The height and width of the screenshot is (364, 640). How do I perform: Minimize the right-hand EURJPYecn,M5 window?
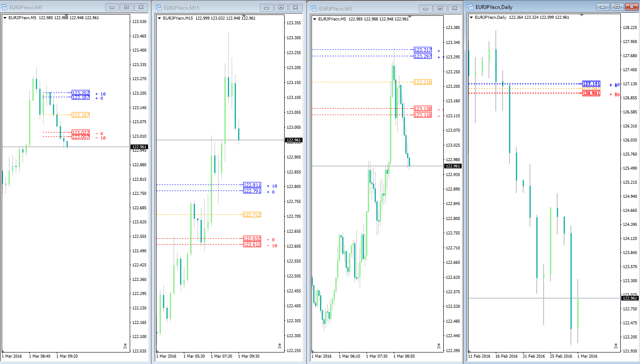pos(425,9)
